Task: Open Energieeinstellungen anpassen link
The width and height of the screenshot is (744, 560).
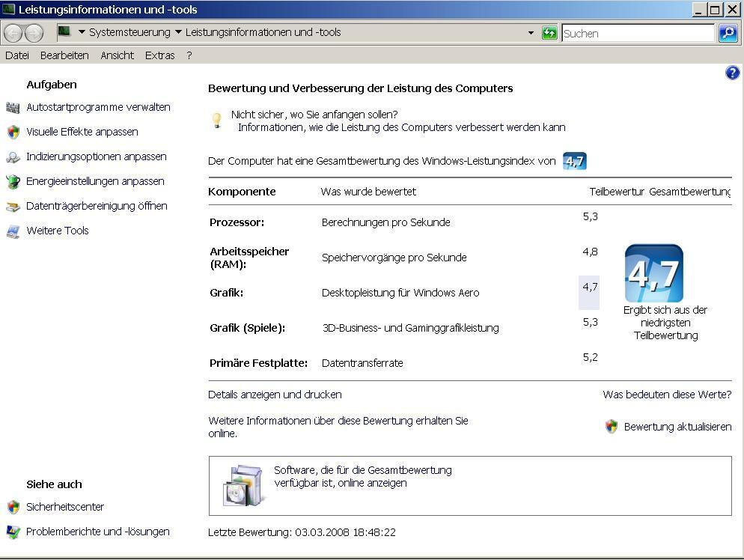Action: (x=95, y=181)
